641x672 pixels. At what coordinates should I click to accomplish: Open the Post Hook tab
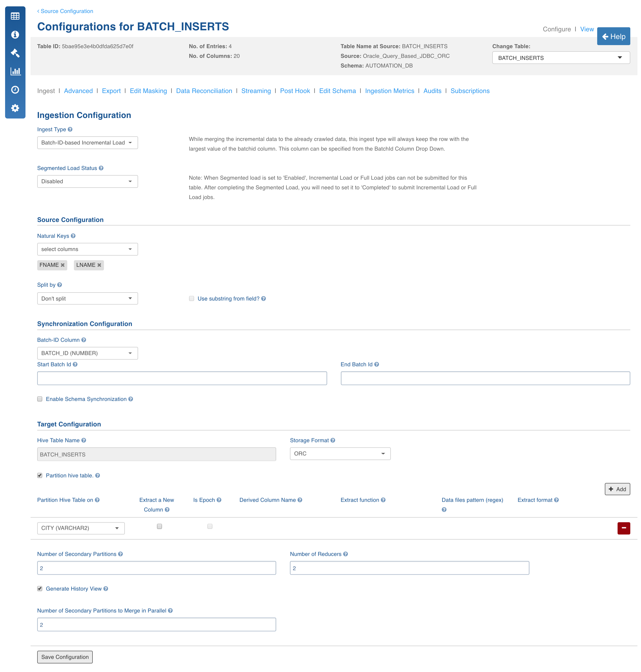pyautogui.click(x=295, y=90)
